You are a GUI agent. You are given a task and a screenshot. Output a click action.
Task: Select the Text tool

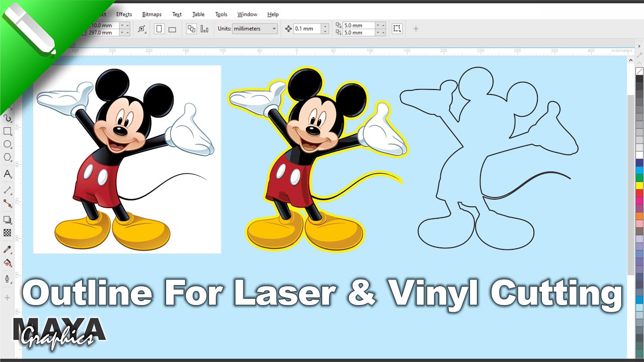pyautogui.click(x=8, y=174)
